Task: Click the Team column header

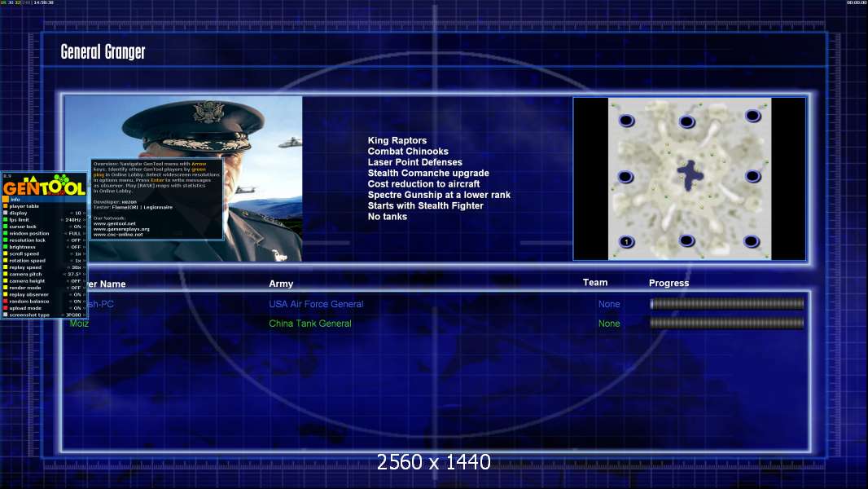Action: click(x=595, y=283)
